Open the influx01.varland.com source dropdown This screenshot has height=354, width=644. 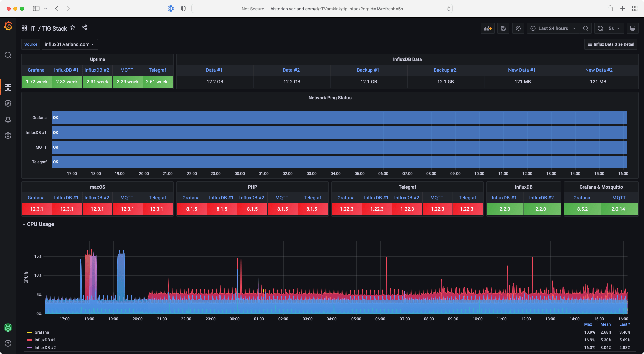(69, 44)
